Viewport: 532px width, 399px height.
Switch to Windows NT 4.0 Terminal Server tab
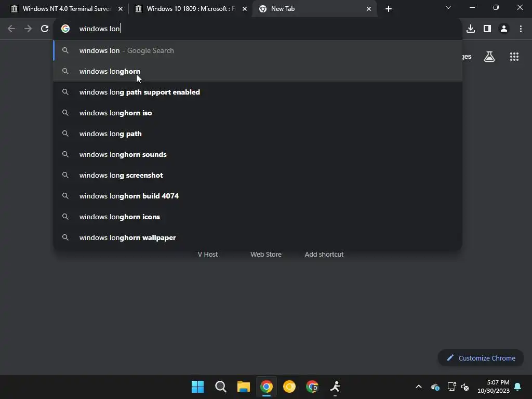click(x=67, y=9)
